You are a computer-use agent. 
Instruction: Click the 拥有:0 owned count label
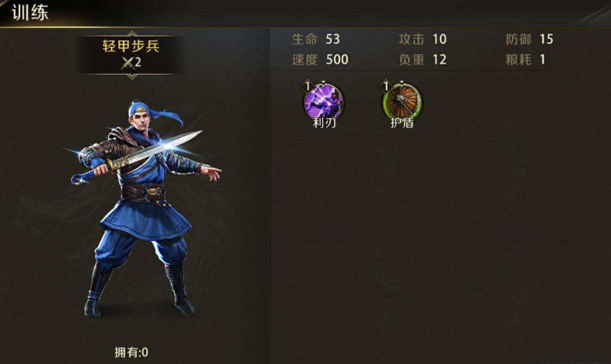click(x=132, y=352)
